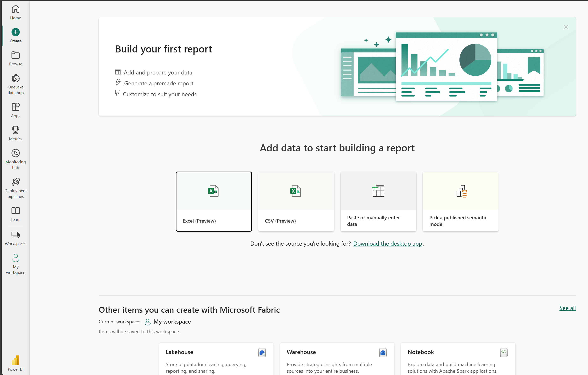Expand Warehouse item creation card

(x=337, y=360)
